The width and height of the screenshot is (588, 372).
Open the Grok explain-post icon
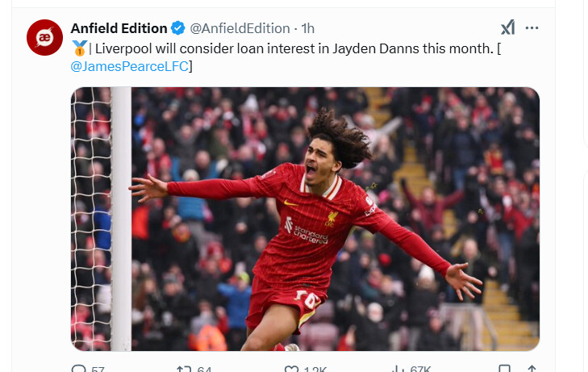tap(508, 27)
